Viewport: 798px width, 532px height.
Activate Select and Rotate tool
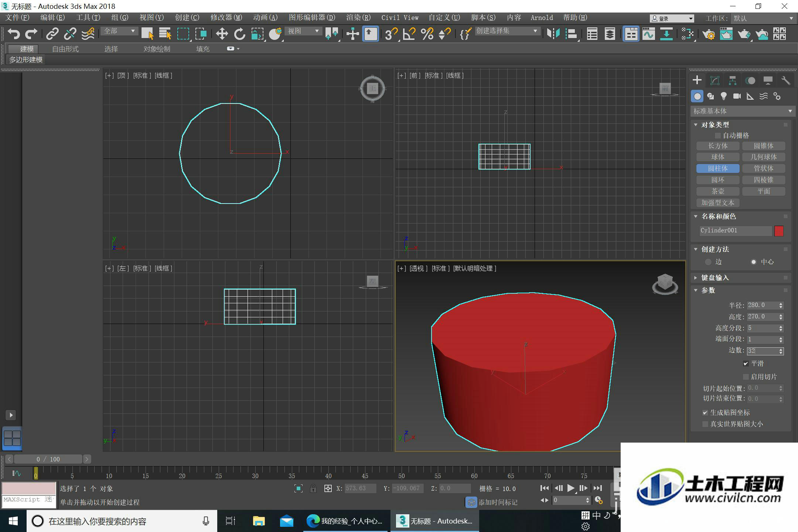239,34
